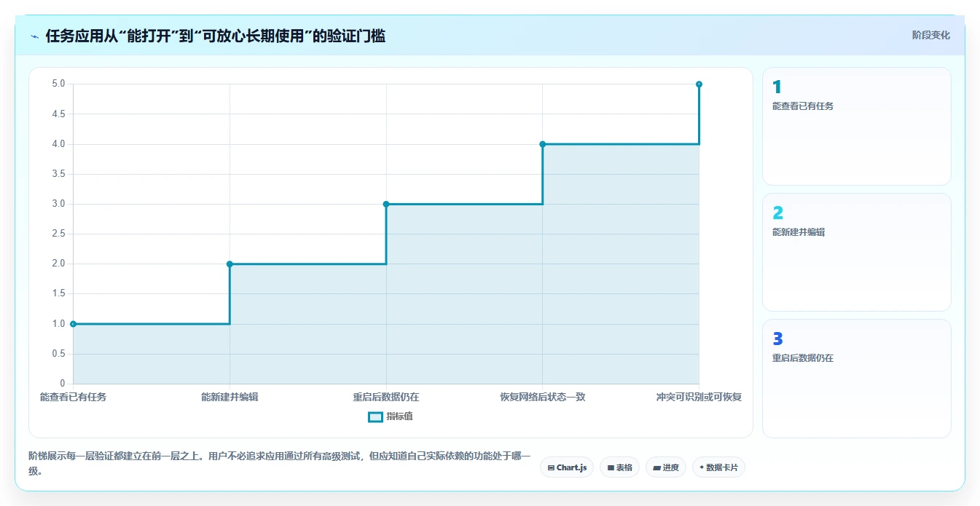
Task: Click the lightning icon beside the title
Action: pos(34,36)
